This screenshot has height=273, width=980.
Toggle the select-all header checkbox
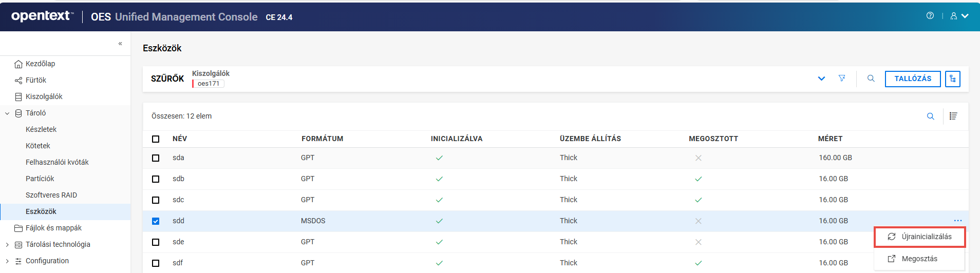coord(156,139)
